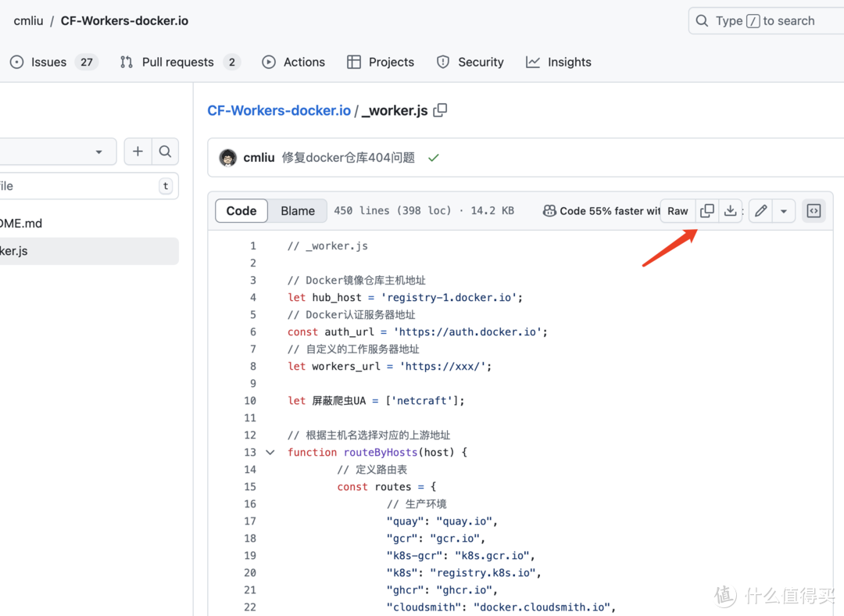View commit status via green checkmark

(433, 156)
